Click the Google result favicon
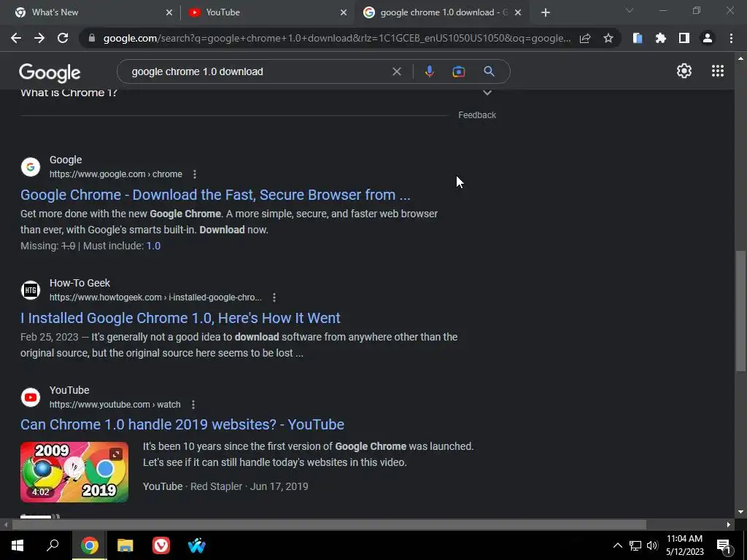Image resolution: width=747 pixels, height=560 pixels. click(31, 167)
